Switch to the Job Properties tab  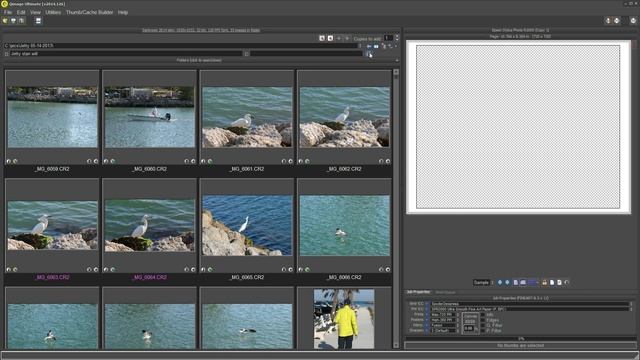click(418, 292)
